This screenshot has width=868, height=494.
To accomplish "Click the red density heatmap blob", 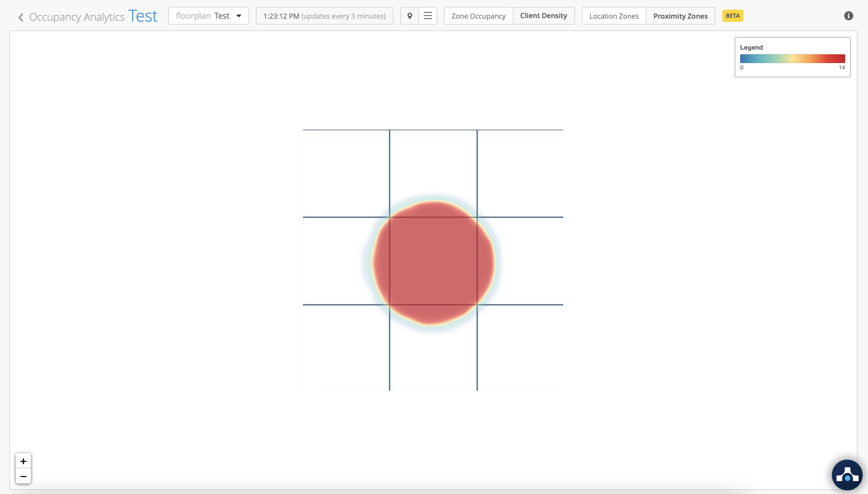I will point(433,263).
